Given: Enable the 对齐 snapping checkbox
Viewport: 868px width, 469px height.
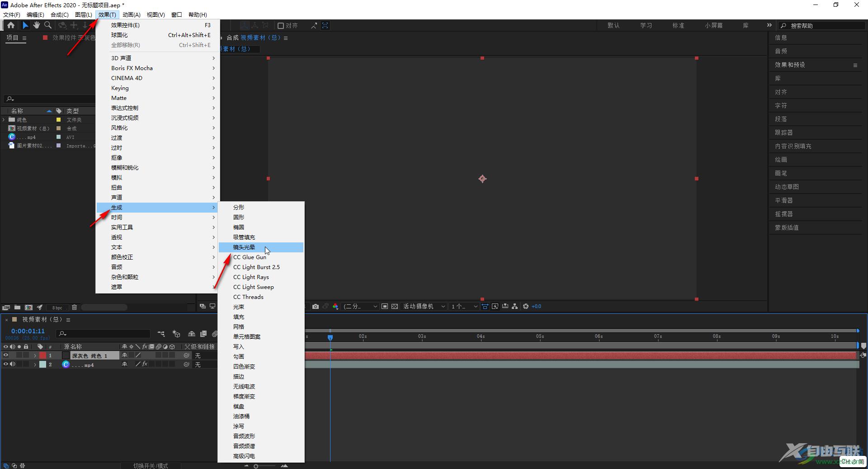Looking at the screenshot, I should click(x=281, y=26).
